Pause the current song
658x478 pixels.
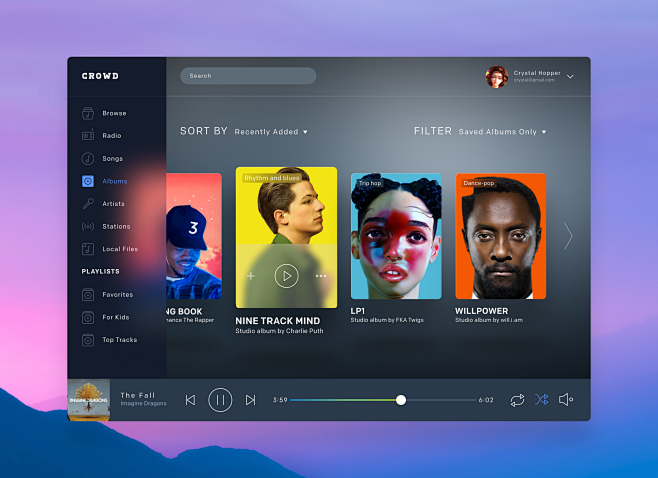(220, 400)
